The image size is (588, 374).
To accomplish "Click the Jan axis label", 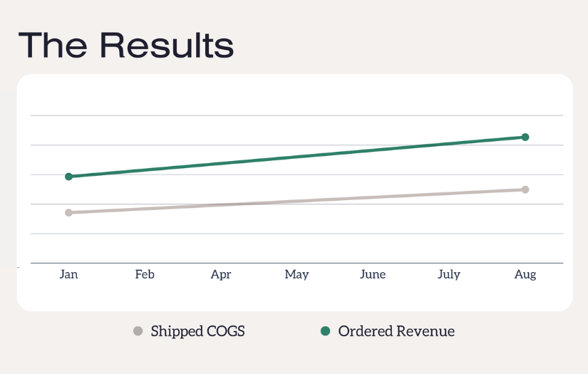I will click(69, 274).
